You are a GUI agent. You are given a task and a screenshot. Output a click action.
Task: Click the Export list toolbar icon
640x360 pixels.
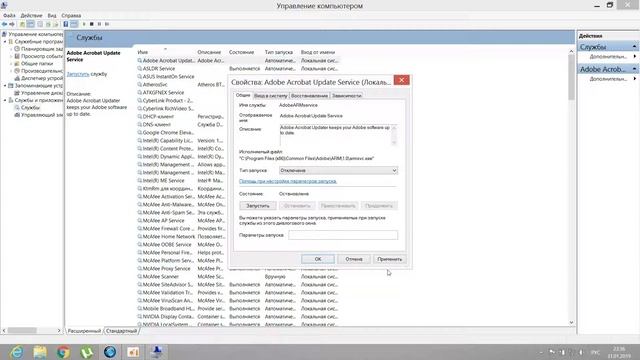click(x=56, y=24)
